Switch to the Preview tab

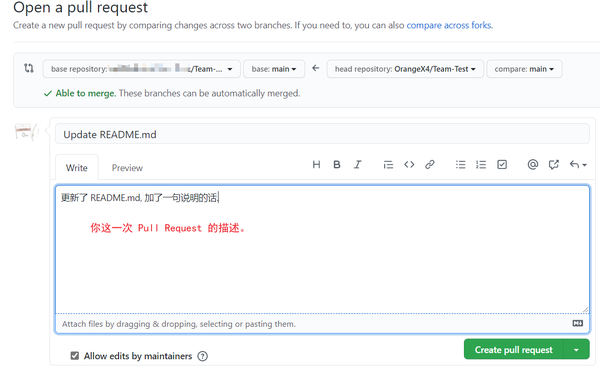coord(127,168)
